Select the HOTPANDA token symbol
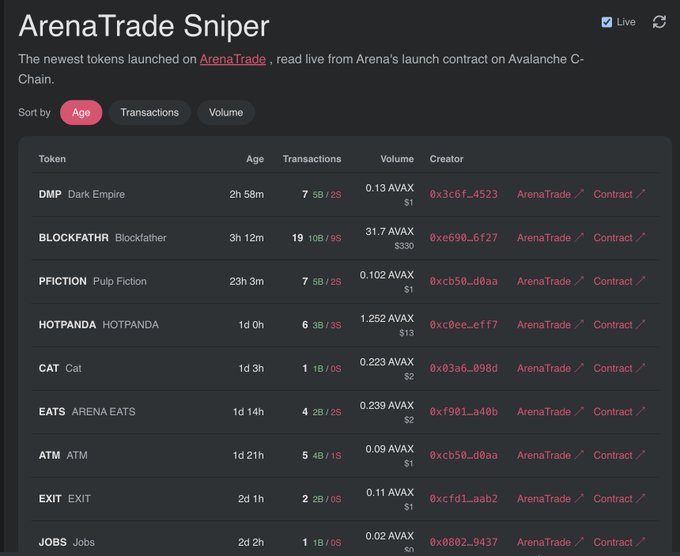Screen dimensions: 680x556 (67, 325)
